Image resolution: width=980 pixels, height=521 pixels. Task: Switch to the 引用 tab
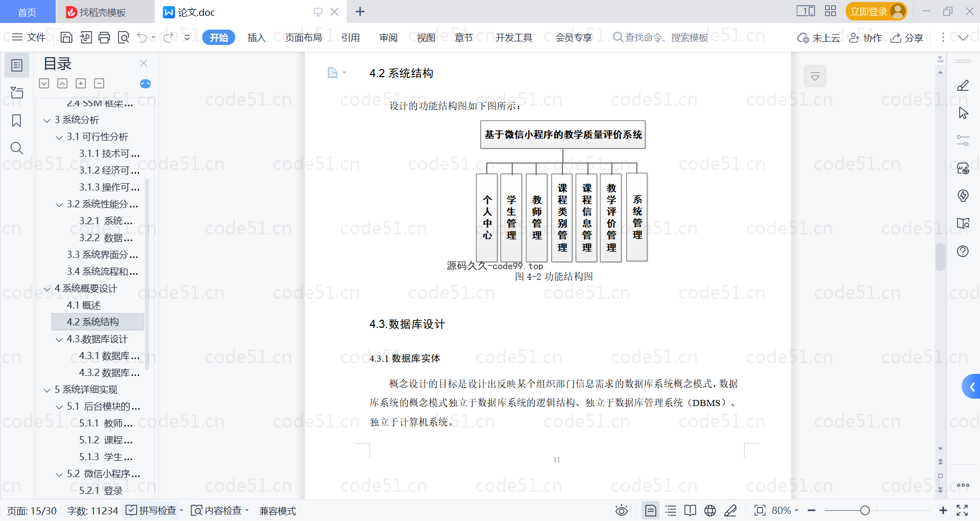[351, 37]
